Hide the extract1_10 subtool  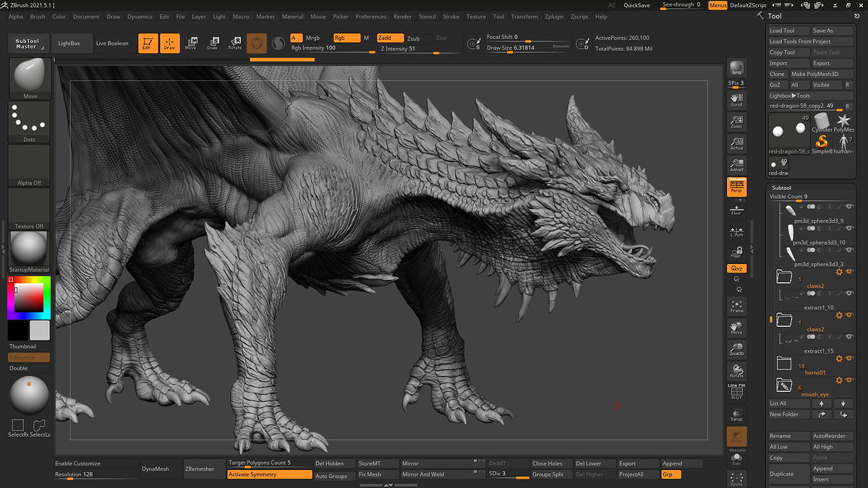pos(849,294)
